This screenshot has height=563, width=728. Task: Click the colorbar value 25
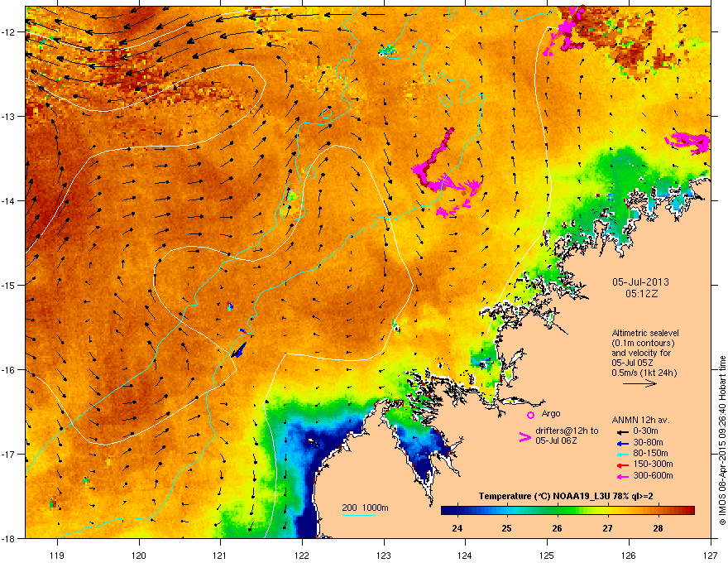pyautogui.click(x=507, y=528)
